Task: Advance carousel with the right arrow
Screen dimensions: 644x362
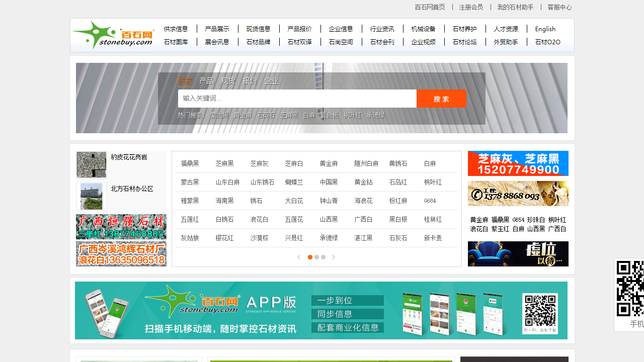Action: coord(334,257)
